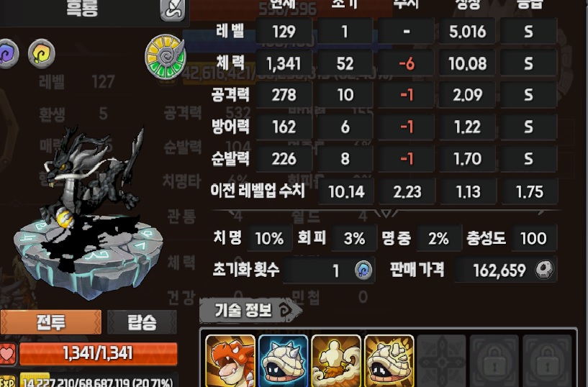The height and width of the screenshot is (387, 588).
Task: Switch to the 탑승 tab
Action: [142, 322]
